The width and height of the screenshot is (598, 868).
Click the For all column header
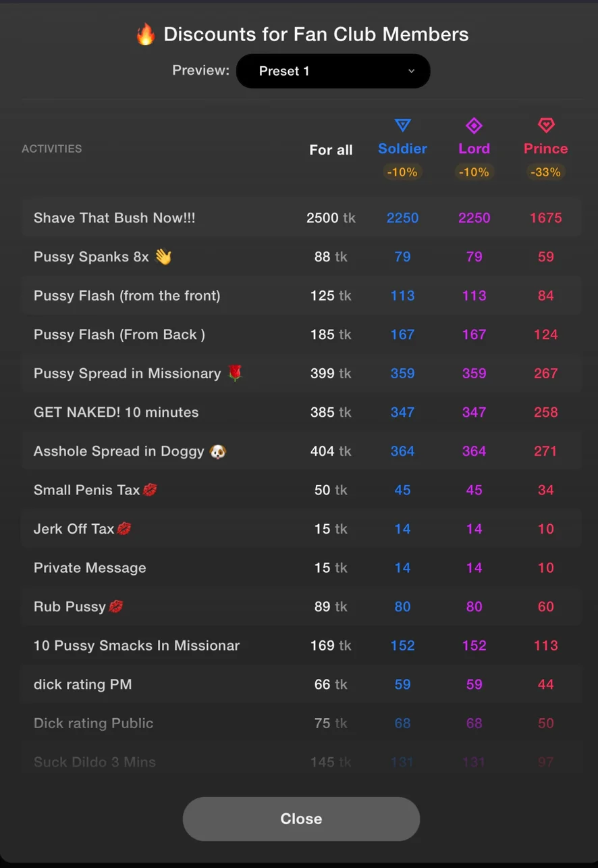331,150
